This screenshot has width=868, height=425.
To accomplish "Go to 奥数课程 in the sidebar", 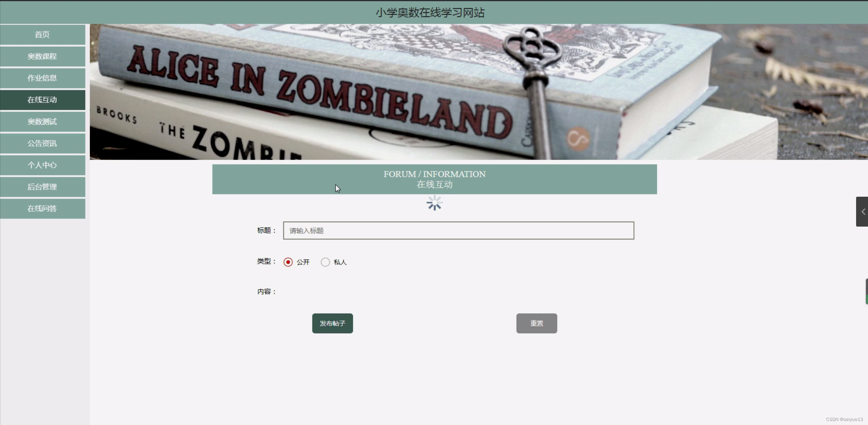I will pyautogui.click(x=42, y=56).
